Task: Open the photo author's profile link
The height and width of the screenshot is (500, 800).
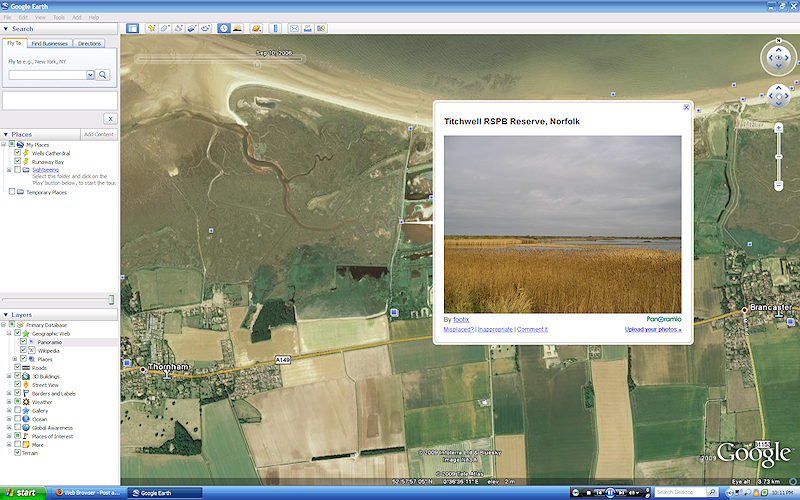Action: 461,319
